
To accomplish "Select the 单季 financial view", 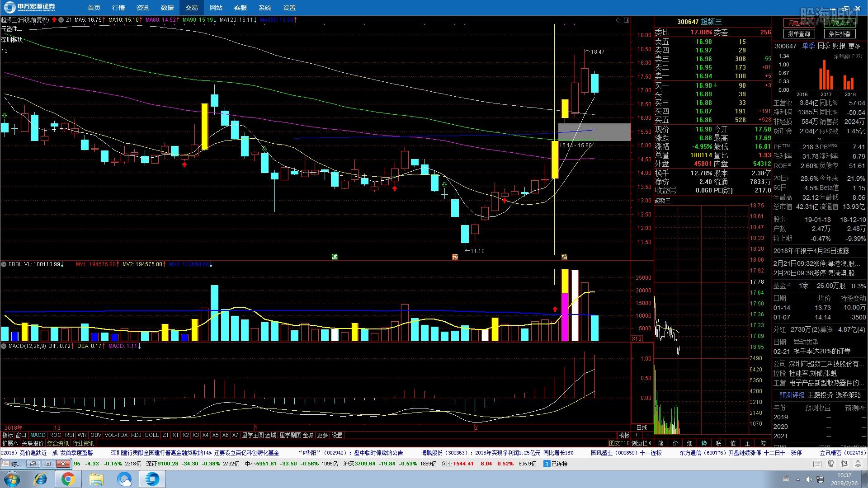I will click(808, 46).
